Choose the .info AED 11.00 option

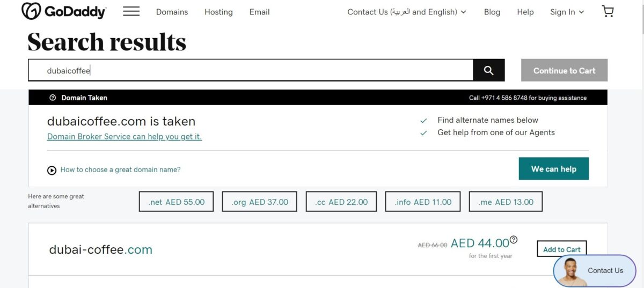(x=423, y=202)
